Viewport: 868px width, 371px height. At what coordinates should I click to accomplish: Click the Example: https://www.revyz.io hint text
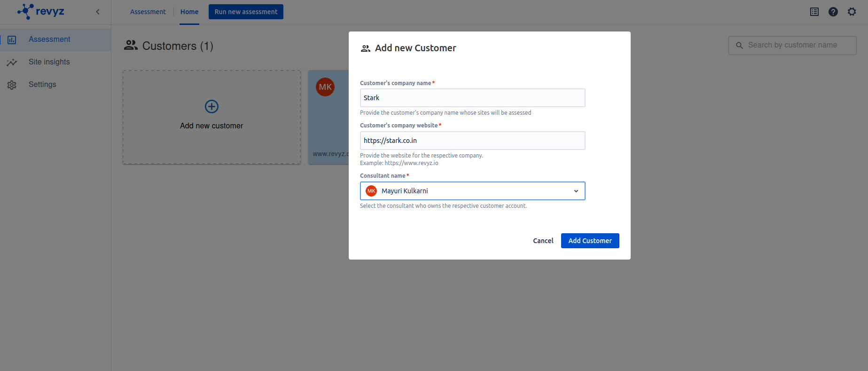[x=399, y=163]
